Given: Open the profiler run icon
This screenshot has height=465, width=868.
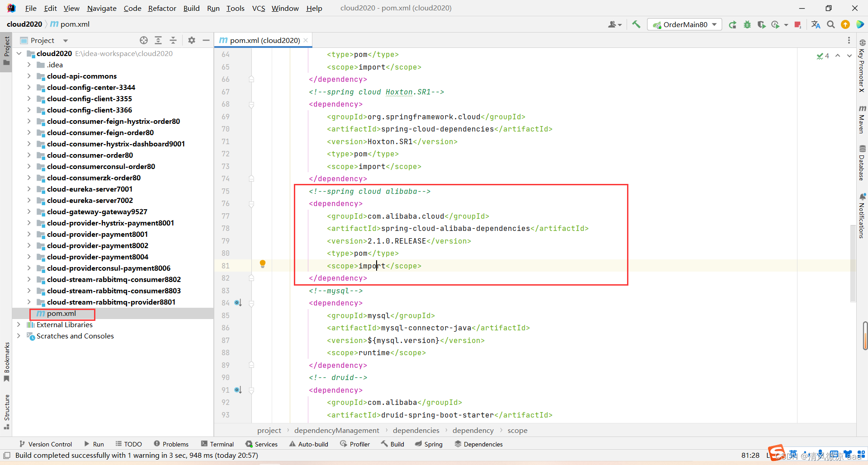Looking at the screenshot, I should click(x=776, y=24).
